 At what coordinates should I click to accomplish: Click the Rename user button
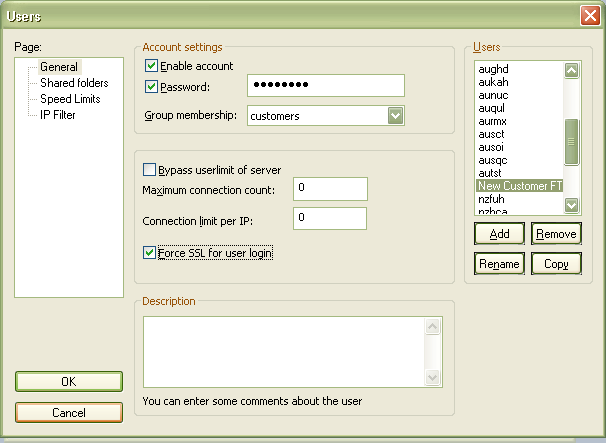click(499, 264)
